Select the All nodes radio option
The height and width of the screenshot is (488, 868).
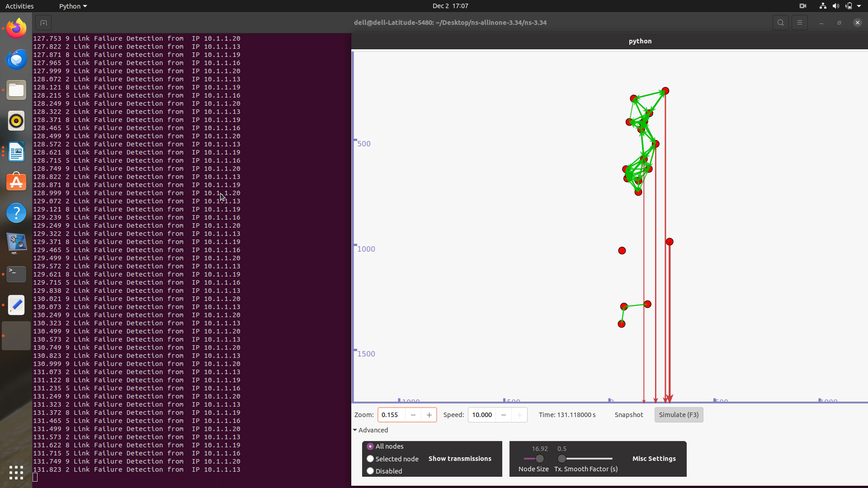point(370,446)
